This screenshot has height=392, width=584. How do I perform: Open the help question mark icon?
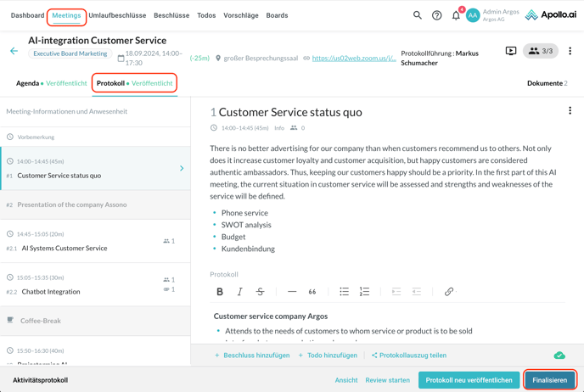point(436,15)
